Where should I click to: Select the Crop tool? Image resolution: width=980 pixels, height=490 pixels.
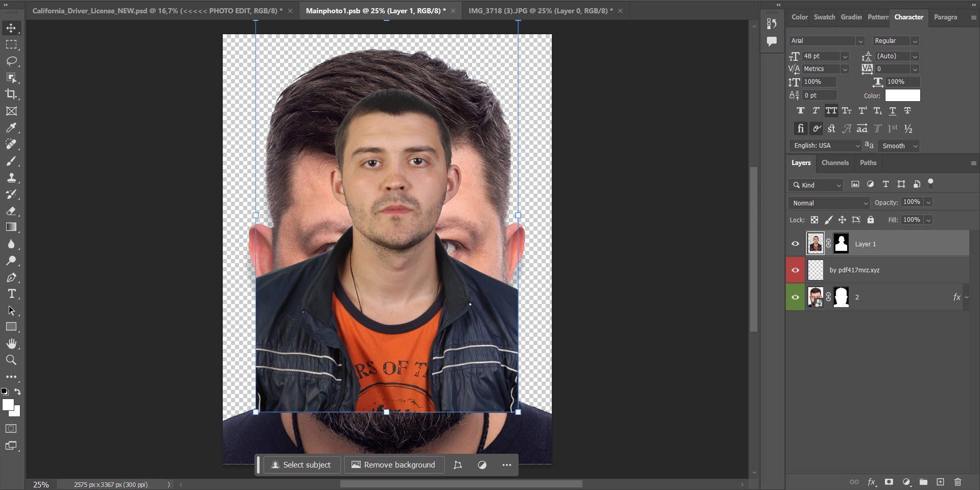click(x=11, y=95)
